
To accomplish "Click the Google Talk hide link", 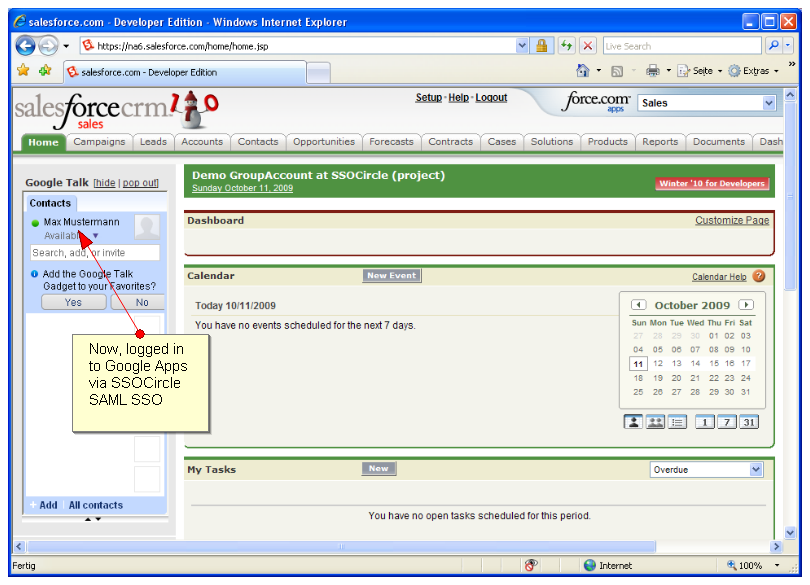I will coord(105,183).
